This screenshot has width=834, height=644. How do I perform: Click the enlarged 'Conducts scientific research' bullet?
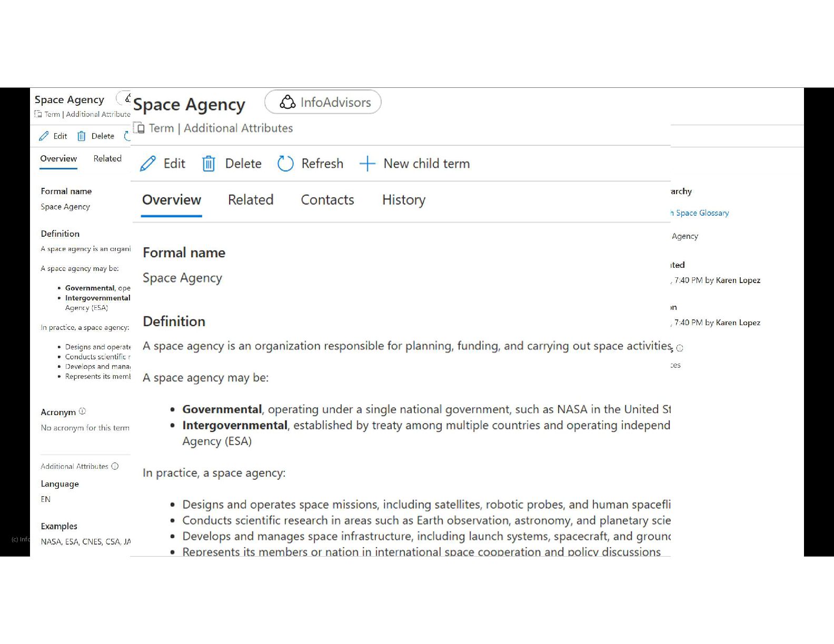[426, 520]
